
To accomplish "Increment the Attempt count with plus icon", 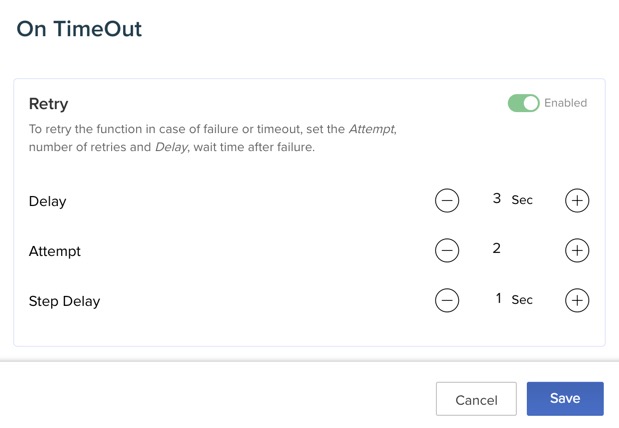I will (x=577, y=250).
